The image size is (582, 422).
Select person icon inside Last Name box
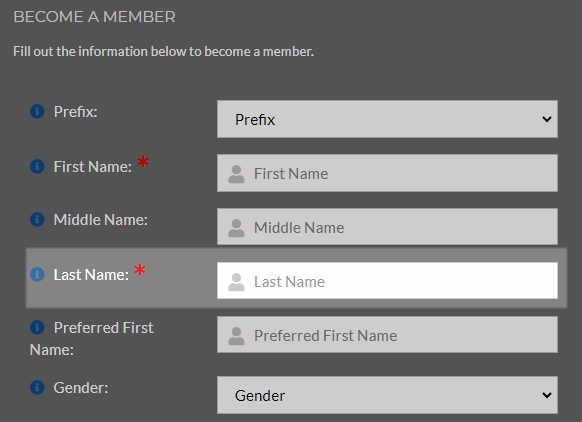[236, 282]
